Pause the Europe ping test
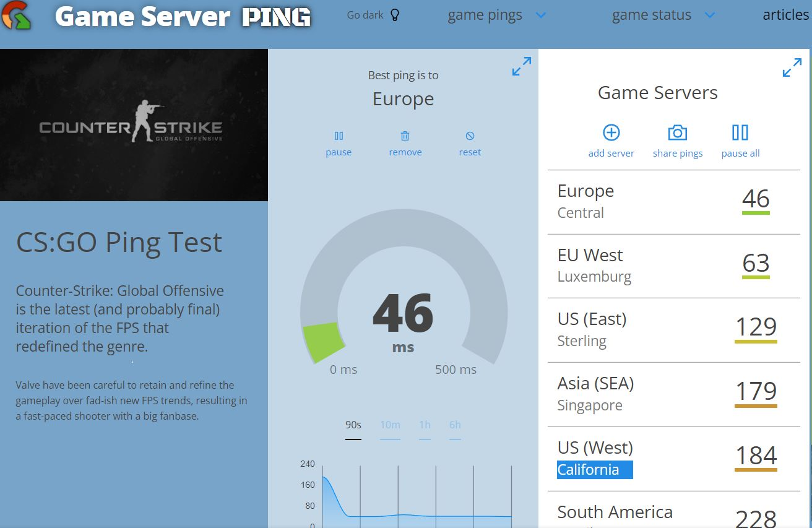Image resolution: width=812 pixels, height=528 pixels. [x=339, y=144]
